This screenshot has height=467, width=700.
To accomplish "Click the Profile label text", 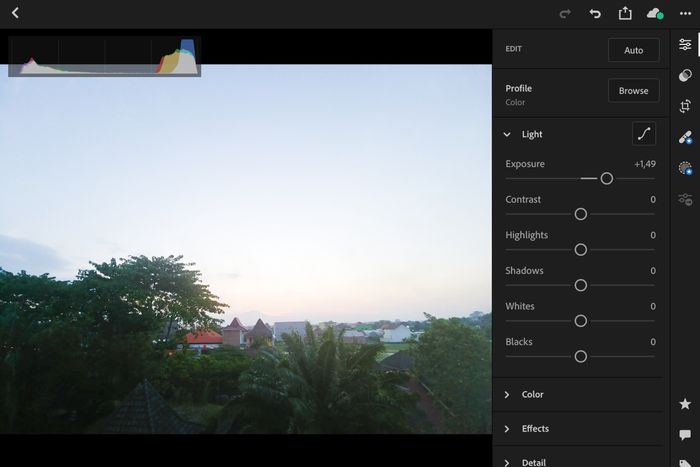I will 518,88.
